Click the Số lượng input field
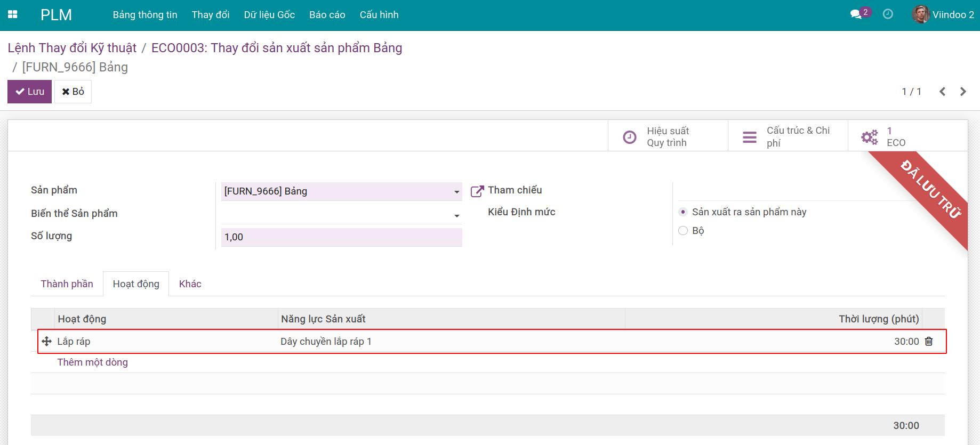This screenshot has height=445, width=980. click(x=341, y=237)
